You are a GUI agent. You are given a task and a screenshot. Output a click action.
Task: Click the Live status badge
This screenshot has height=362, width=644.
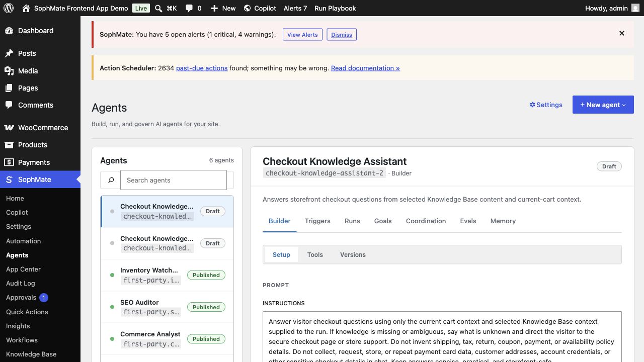coord(141,8)
